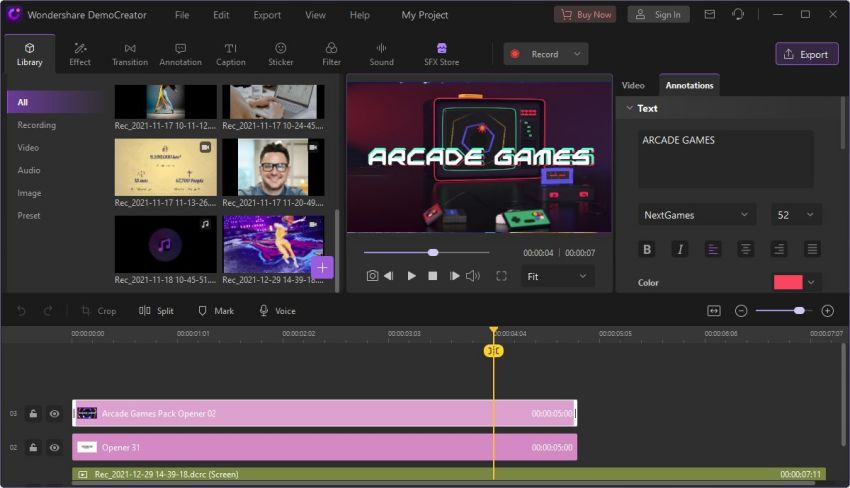The height and width of the screenshot is (488, 850).
Task: Toggle italic text formatting
Action: [680, 249]
